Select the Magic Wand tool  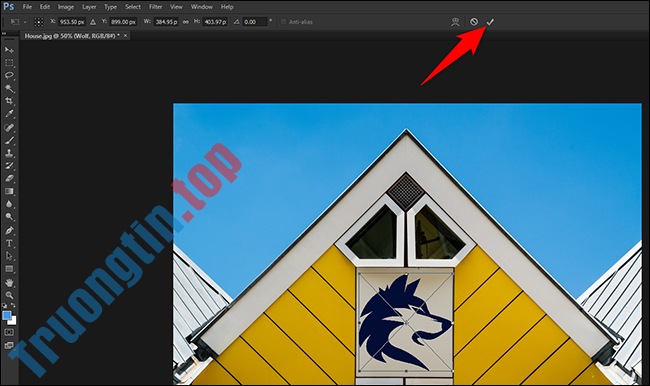coord(9,88)
